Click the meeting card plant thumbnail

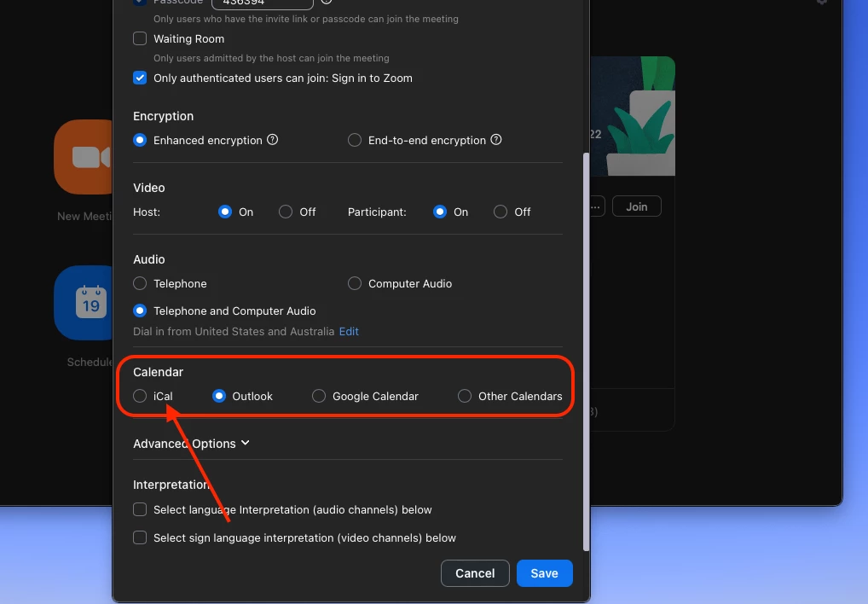tap(633, 116)
